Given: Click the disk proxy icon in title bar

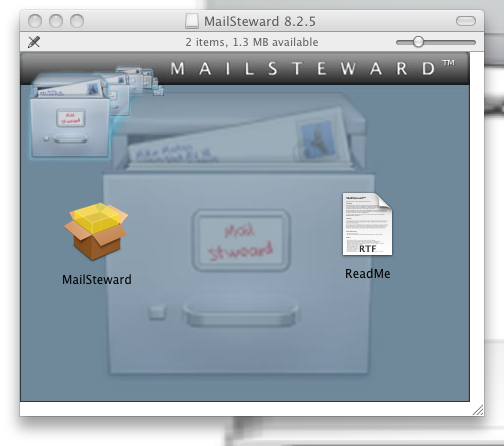Looking at the screenshot, I should coord(192,21).
